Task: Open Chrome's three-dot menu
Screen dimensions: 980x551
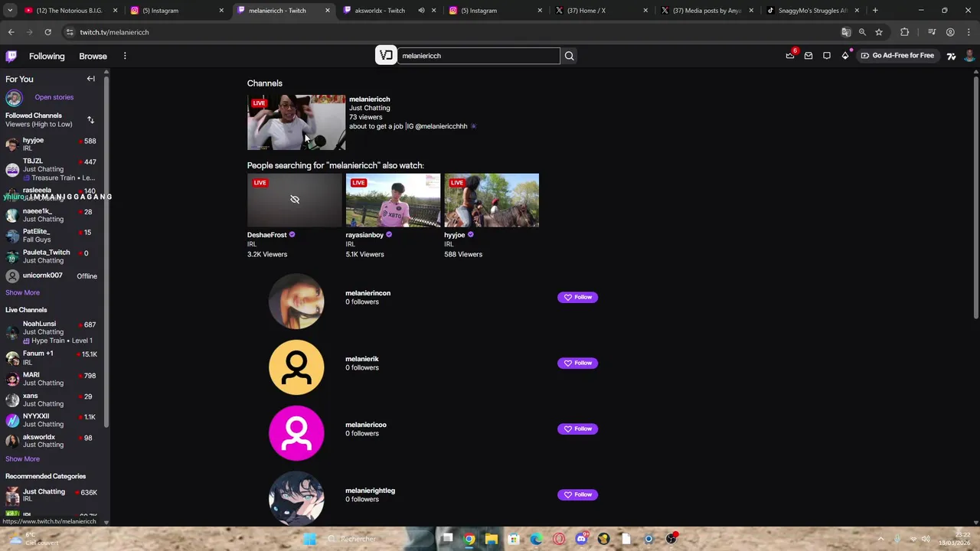Action: click(969, 32)
